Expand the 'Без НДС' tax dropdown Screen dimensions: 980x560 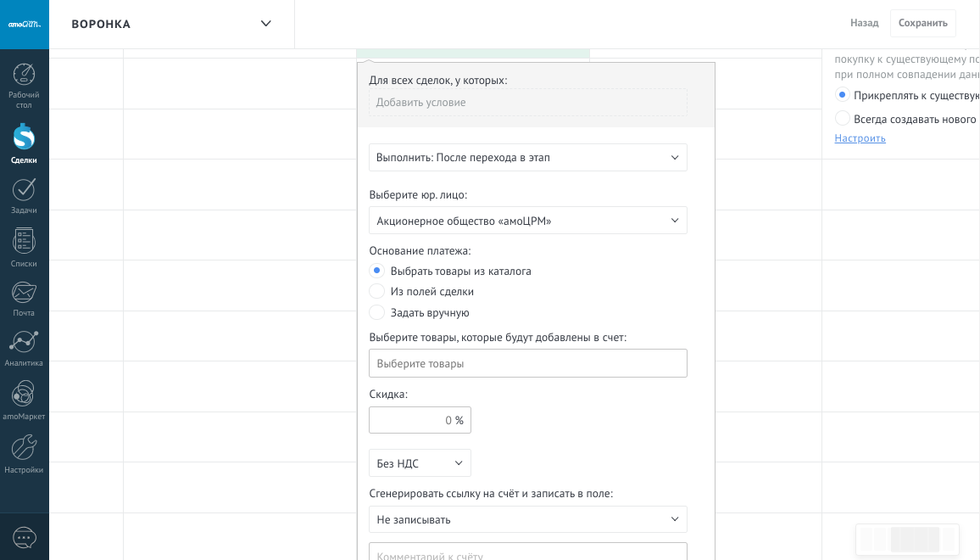click(420, 463)
